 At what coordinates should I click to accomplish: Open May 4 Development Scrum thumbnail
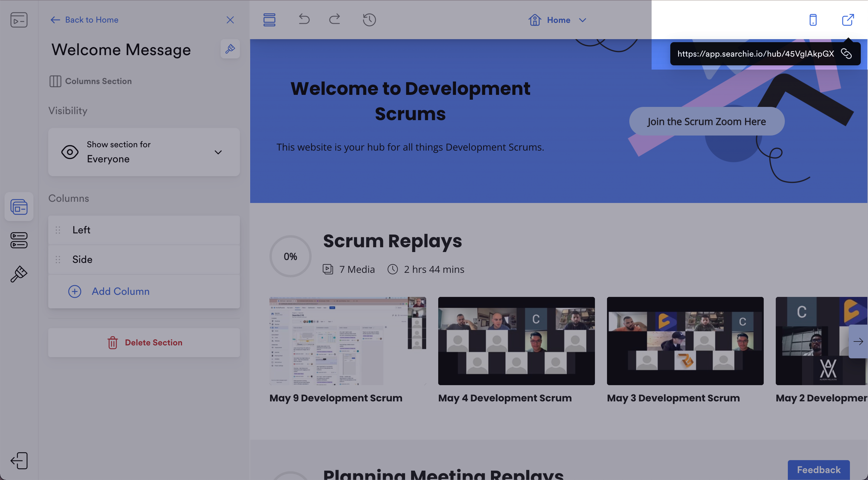coord(516,341)
